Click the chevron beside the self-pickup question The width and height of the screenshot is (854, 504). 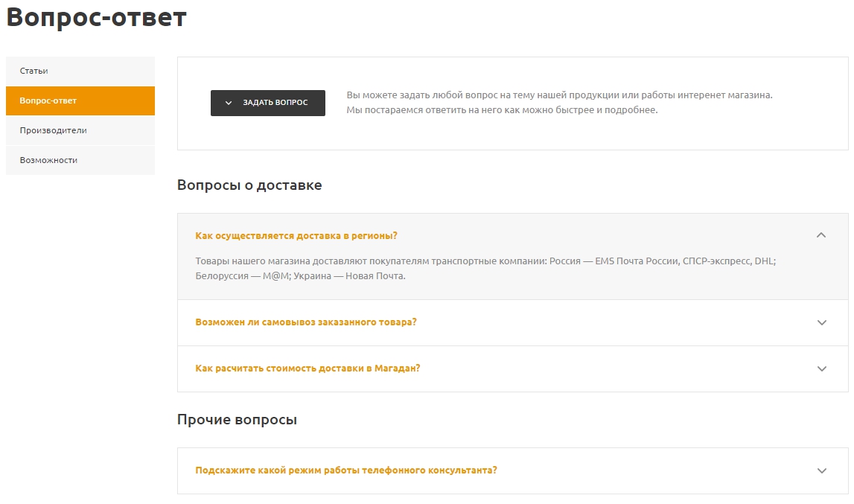(822, 322)
